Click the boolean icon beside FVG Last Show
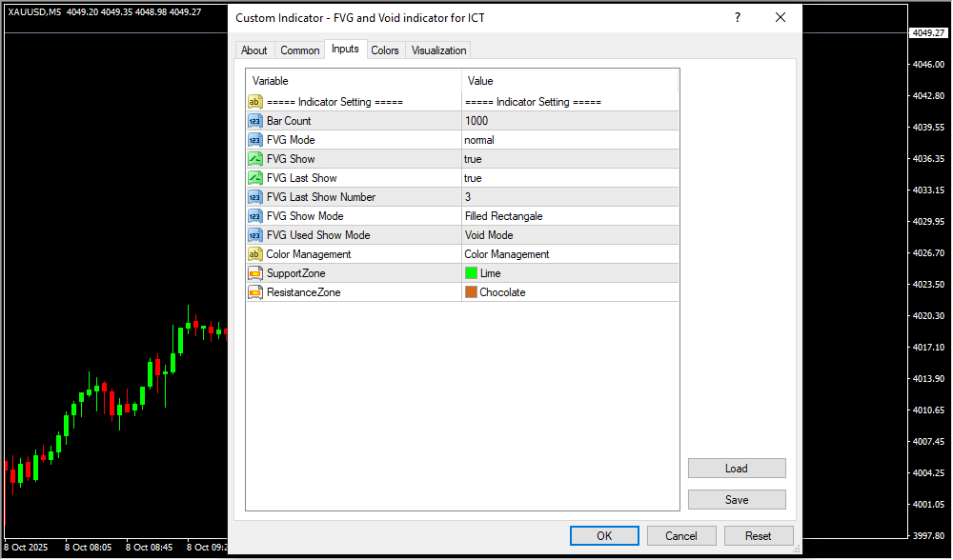This screenshot has width=953, height=560. pos(254,178)
